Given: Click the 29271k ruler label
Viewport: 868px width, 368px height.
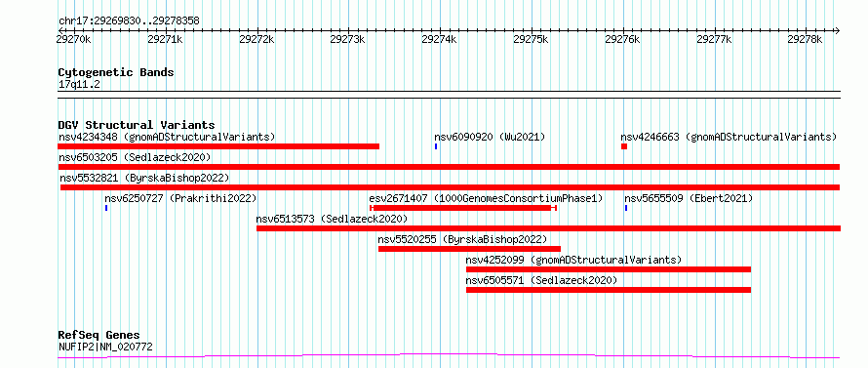Looking at the screenshot, I should (x=165, y=39).
